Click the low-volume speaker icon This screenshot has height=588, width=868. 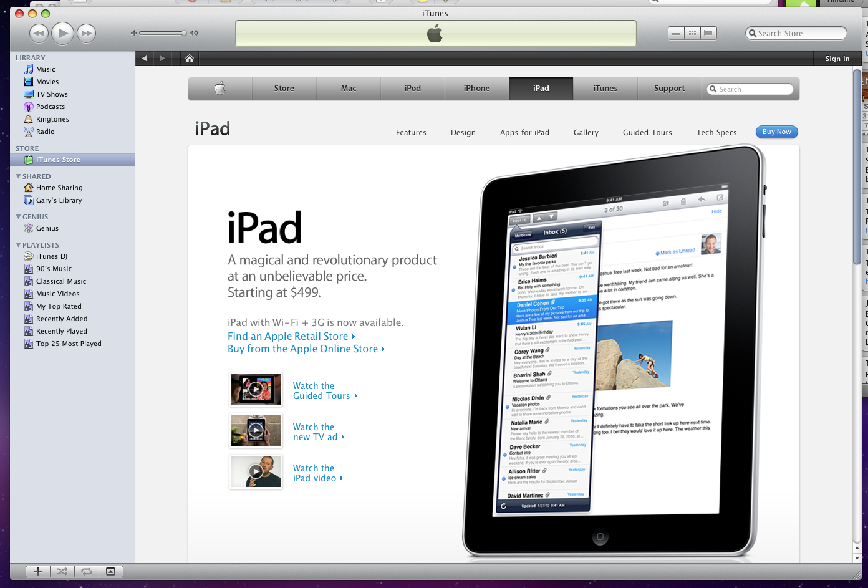(133, 33)
